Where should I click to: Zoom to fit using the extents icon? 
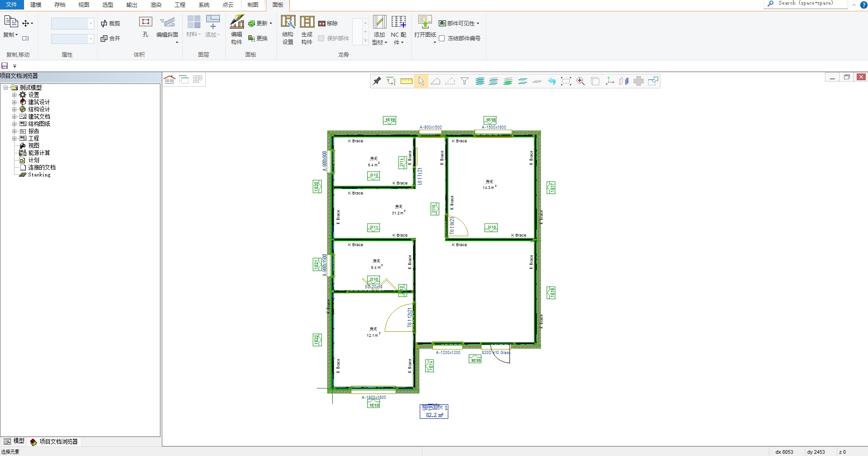[566, 81]
